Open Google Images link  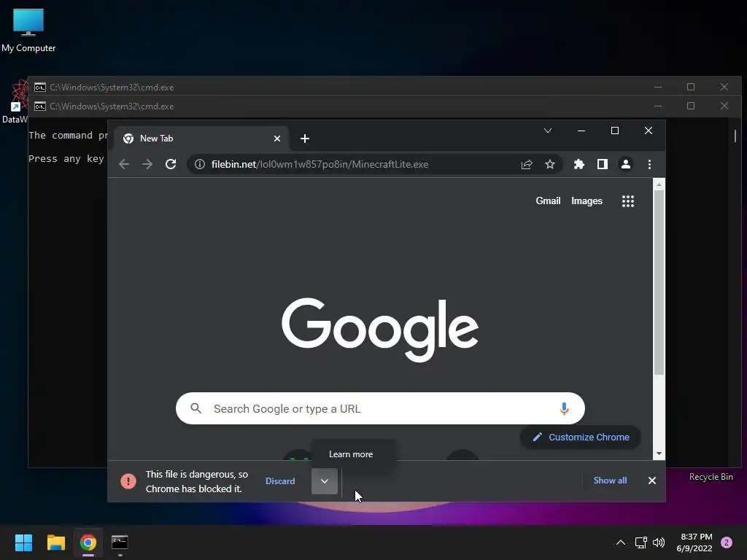coord(587,201)
